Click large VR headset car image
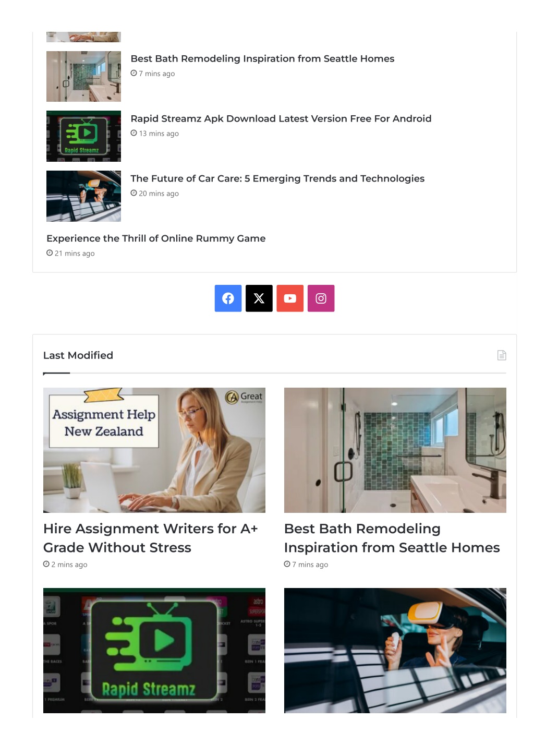The width and height of the screenshot is (534, 756). tap(395, 651)
